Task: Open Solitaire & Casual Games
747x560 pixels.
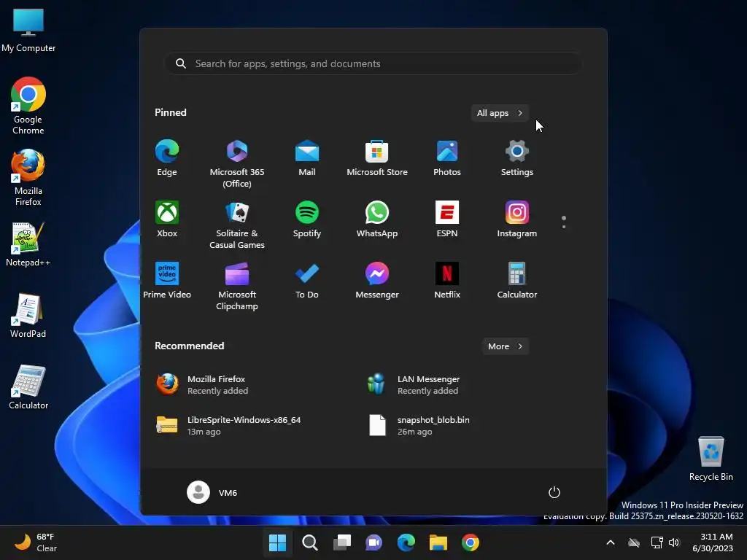Action: (x=237, y=225)
